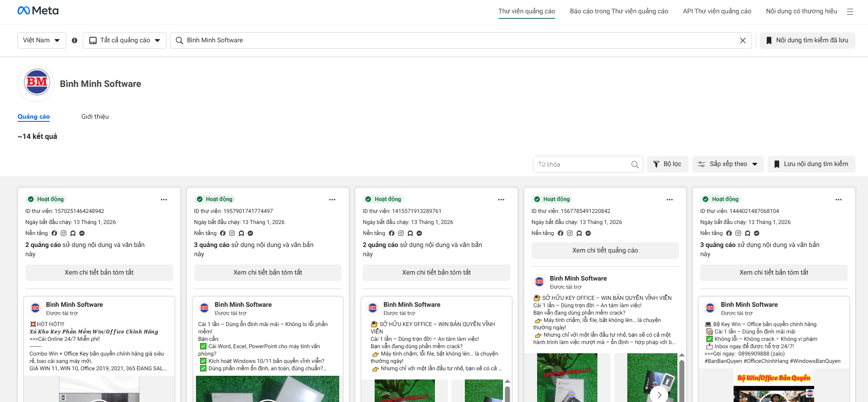
Task: Open the Việt Nam country dropdown
Action: pos(41,40)
